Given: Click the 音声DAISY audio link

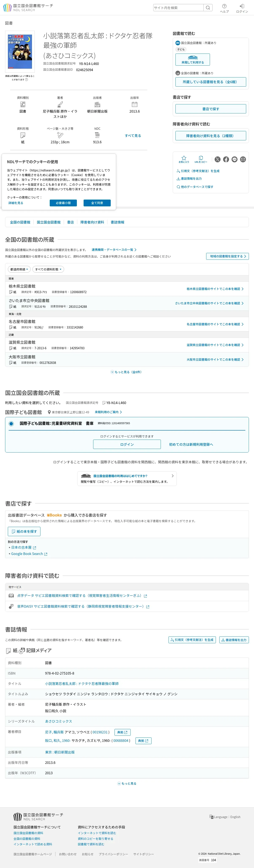Looking at the screenshot, I should [x=83, y=606].
